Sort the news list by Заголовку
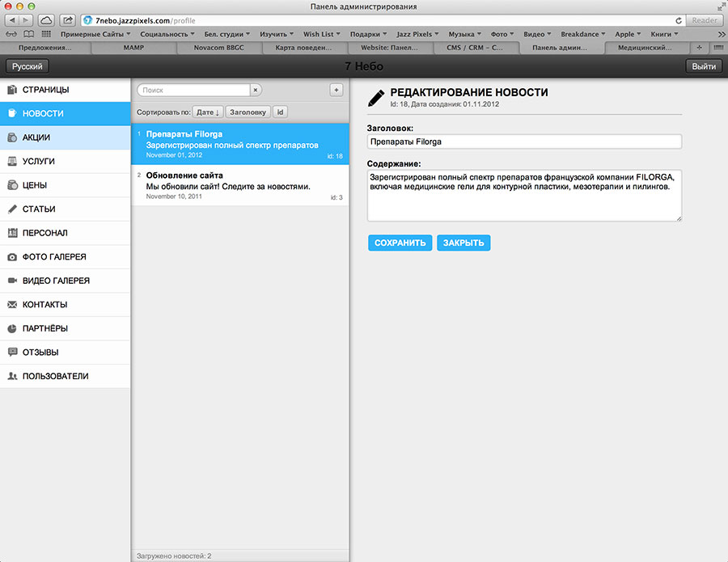Screen dimensions: 728x562 point(248,112)
